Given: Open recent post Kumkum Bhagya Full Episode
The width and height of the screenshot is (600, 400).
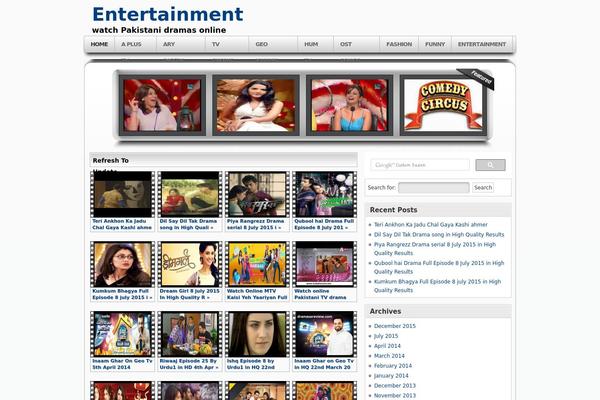Looking at the screenshot, I should 437,286.
